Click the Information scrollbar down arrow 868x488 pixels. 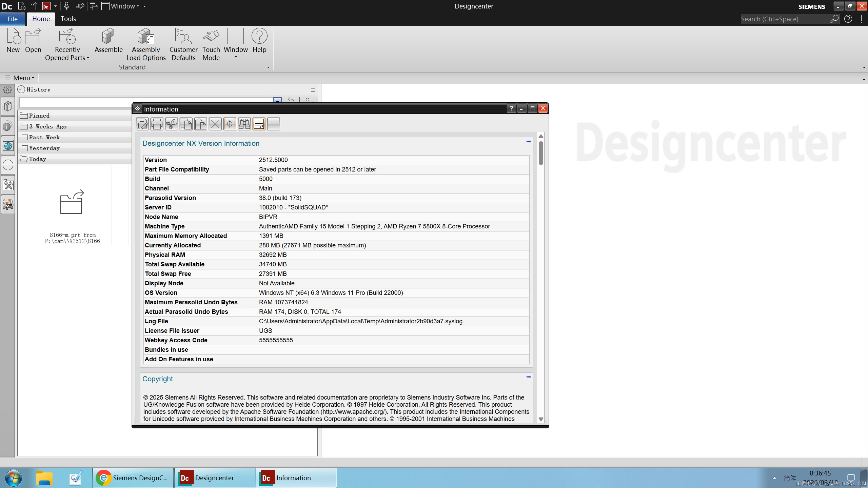point(541,419)
